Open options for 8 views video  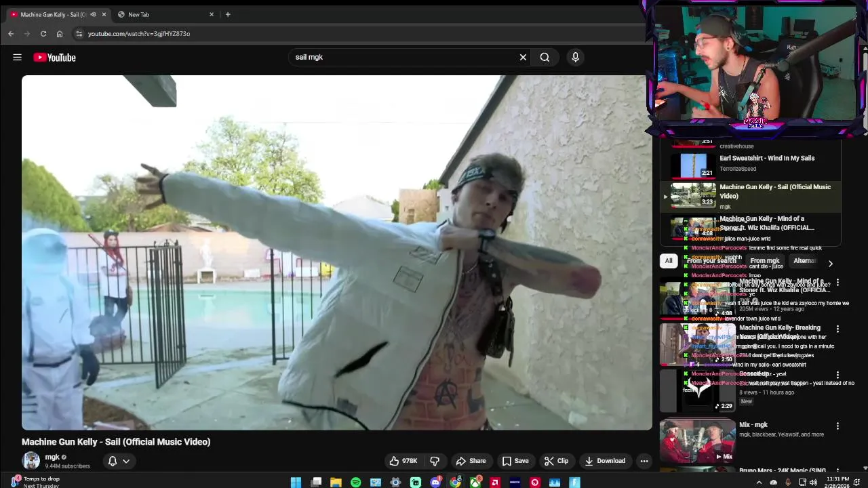click(837, 375)
